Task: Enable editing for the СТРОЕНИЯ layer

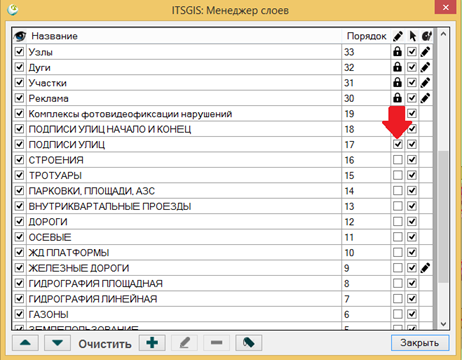Action: pos(397,160)
